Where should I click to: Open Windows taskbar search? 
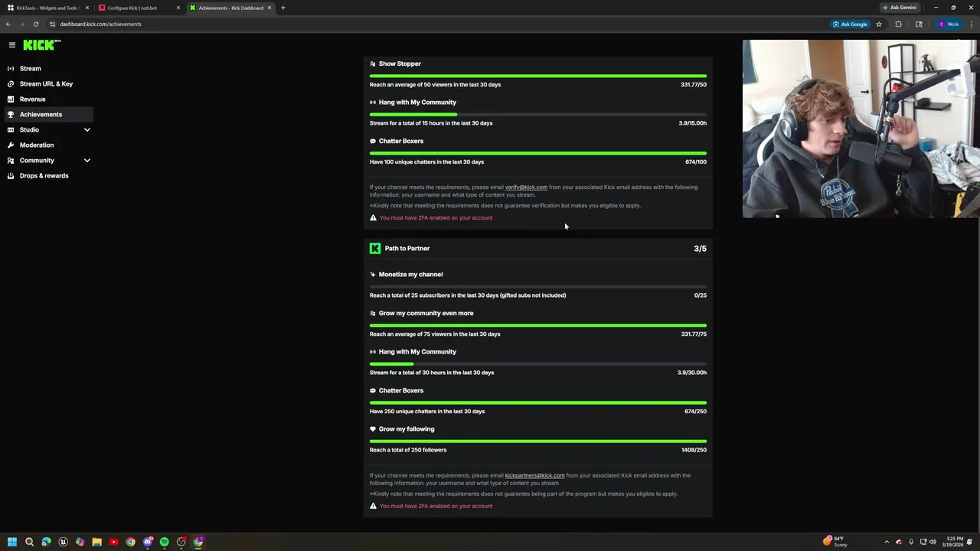(x=29, y=542)
